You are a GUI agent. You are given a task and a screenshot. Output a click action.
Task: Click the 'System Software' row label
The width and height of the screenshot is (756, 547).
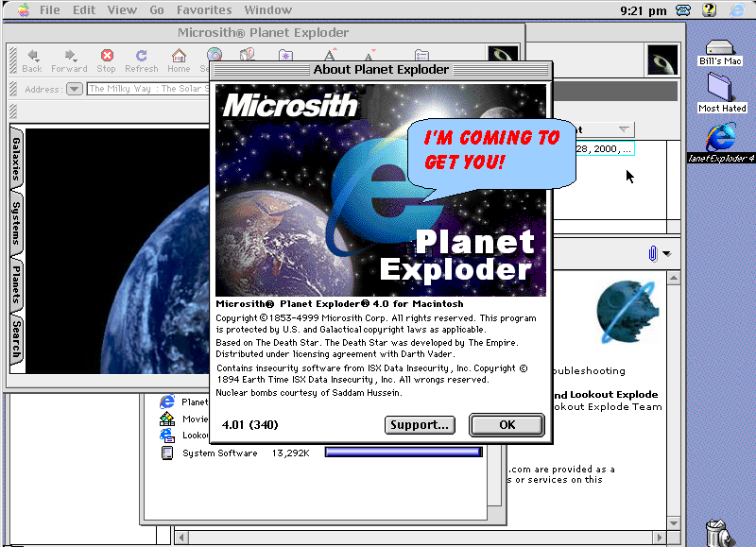coord(220,453)
